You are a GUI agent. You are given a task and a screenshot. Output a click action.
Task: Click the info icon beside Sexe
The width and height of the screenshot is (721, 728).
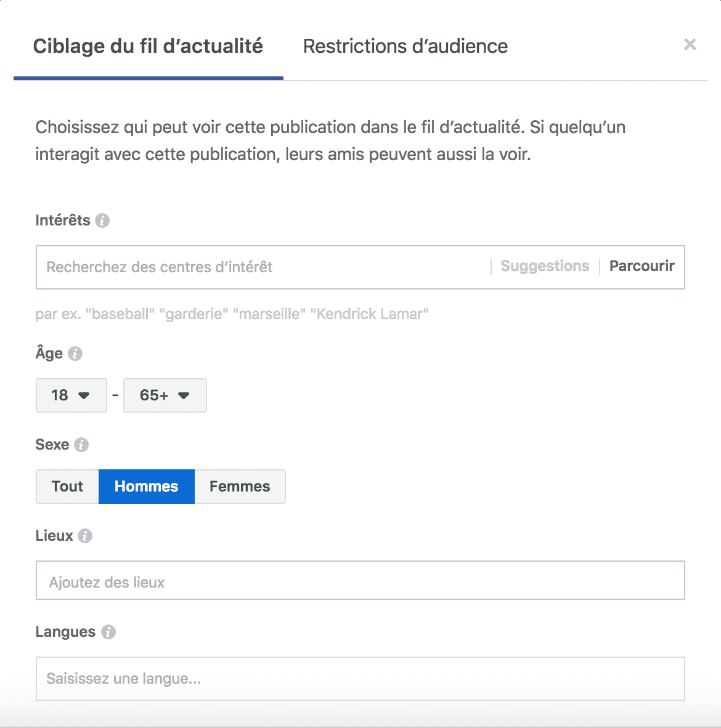click(x=81, y=445)
